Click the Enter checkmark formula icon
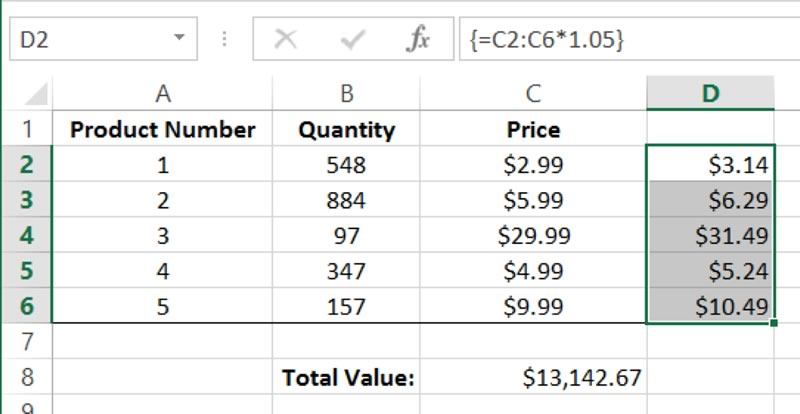Screen dimensions: 800x414 click(353, 40)
